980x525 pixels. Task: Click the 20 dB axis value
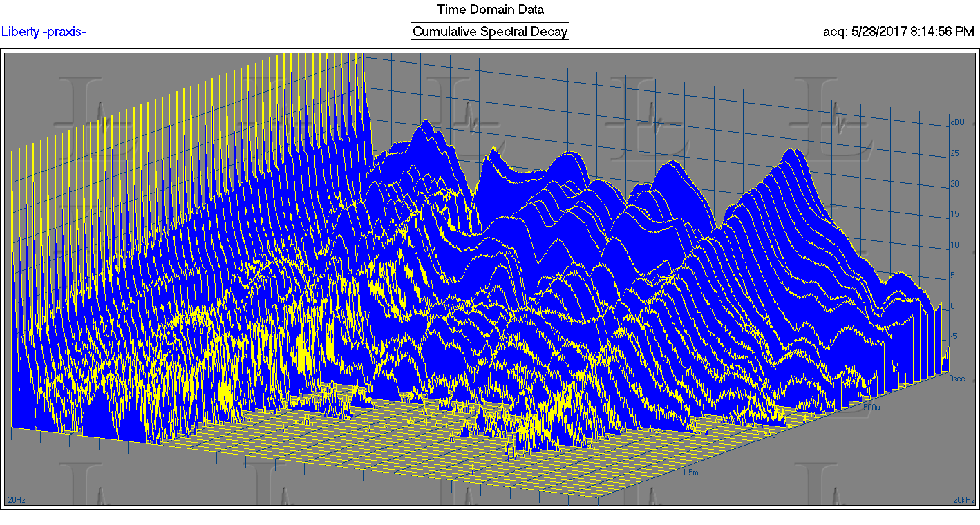tap(954, 184)
